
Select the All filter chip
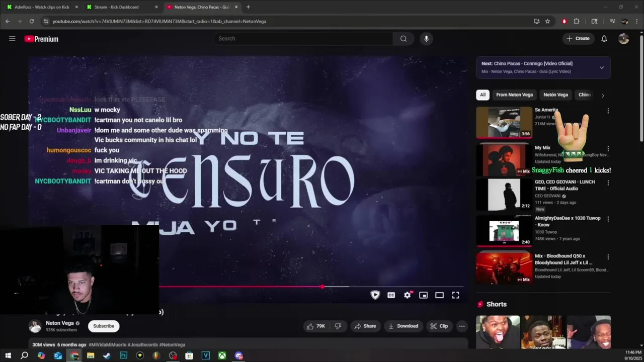(482, 95)
